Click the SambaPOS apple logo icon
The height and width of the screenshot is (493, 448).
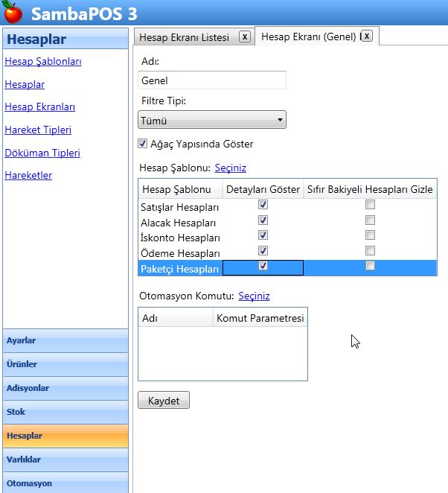coord(13,14)
